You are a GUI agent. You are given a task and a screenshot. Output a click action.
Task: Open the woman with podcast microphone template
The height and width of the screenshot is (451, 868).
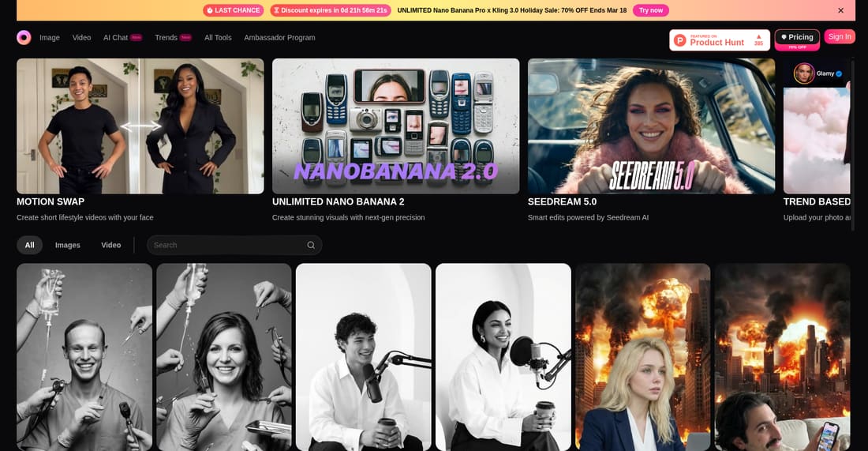click(x=503, y=357)
